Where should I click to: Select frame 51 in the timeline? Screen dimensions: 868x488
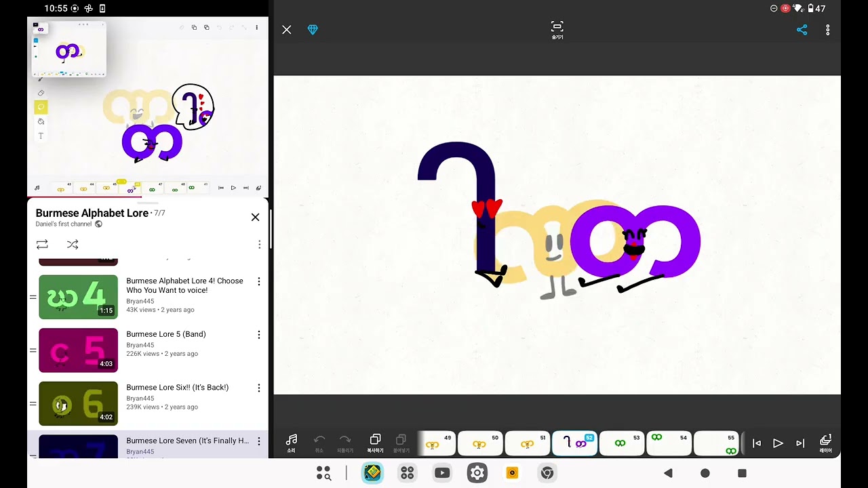[527, 443]
